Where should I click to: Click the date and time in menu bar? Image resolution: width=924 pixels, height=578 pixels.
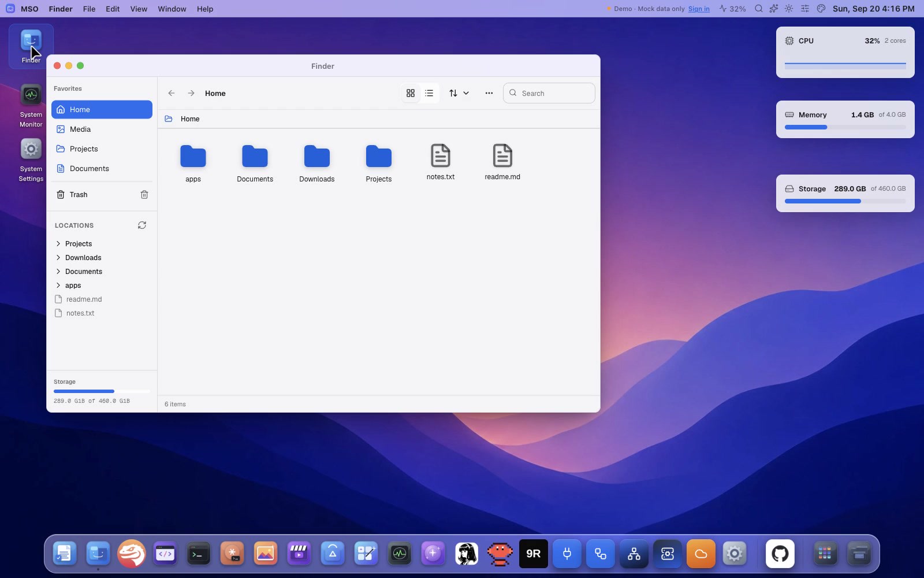click(874, 9)
